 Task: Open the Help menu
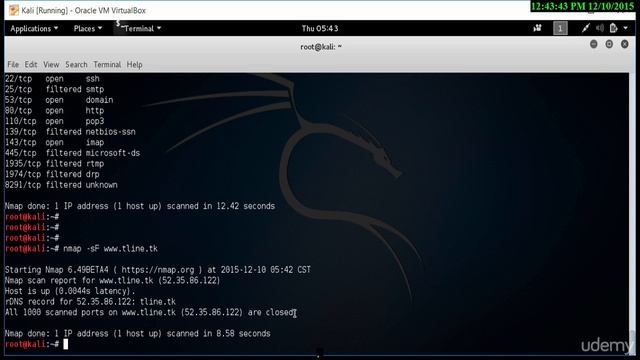134,64
